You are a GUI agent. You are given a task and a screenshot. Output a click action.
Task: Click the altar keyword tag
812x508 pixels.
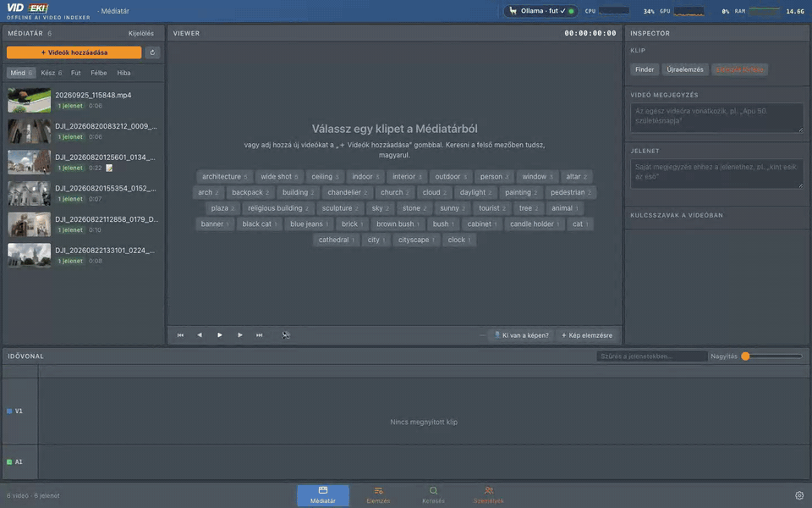click(576, 177)
